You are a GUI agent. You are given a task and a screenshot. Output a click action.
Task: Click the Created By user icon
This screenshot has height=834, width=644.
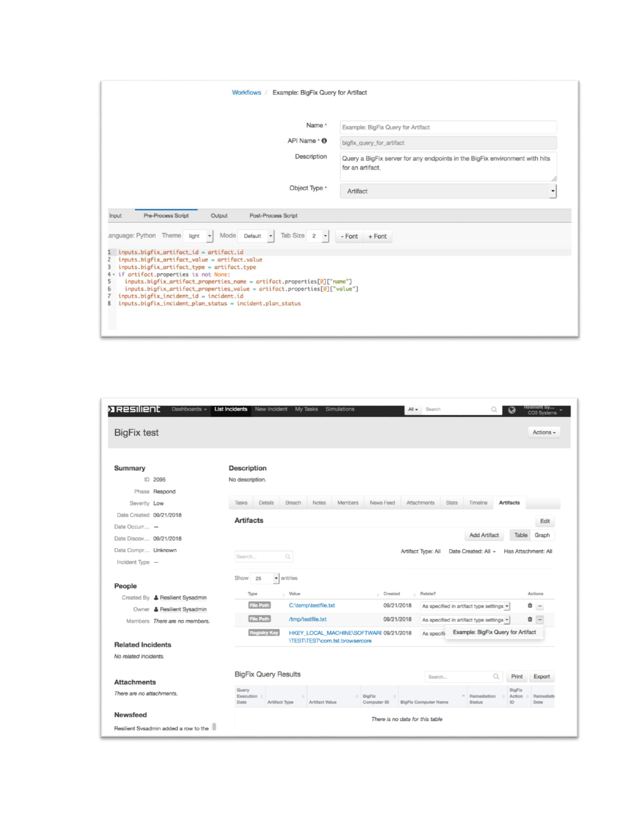(x=156, y=598)
